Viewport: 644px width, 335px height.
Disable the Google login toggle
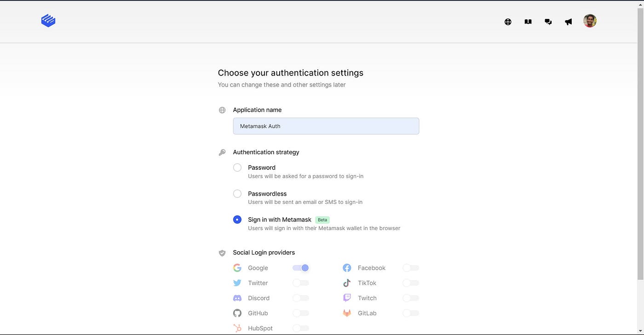(x=301, y=268)
